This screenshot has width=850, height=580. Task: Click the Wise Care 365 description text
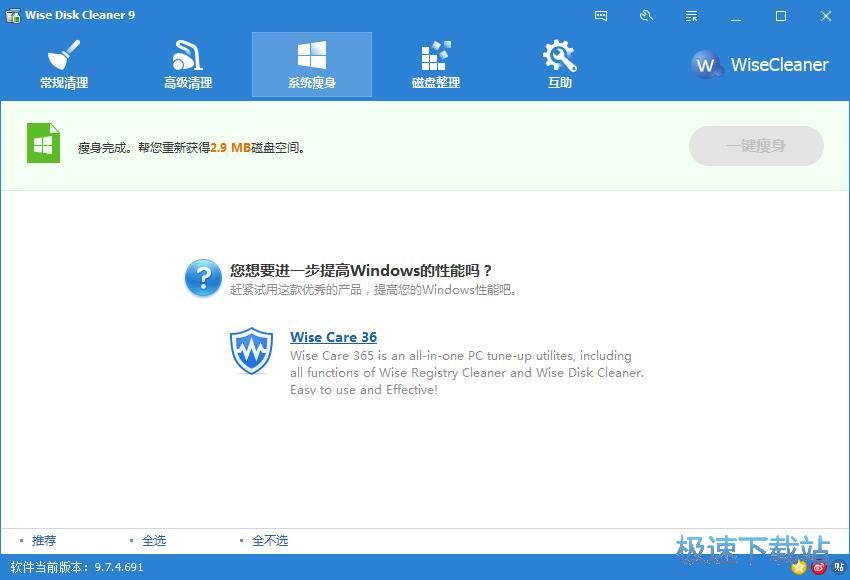tap(467, 373)
